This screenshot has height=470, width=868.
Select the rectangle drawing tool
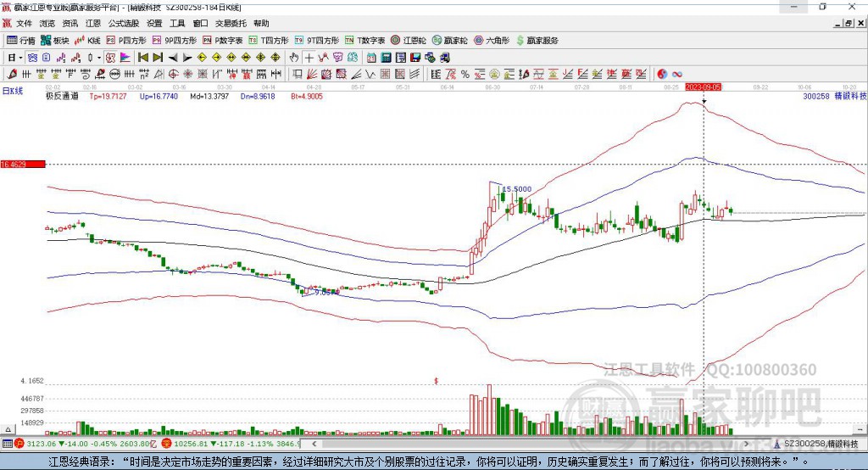coord(297,74)
